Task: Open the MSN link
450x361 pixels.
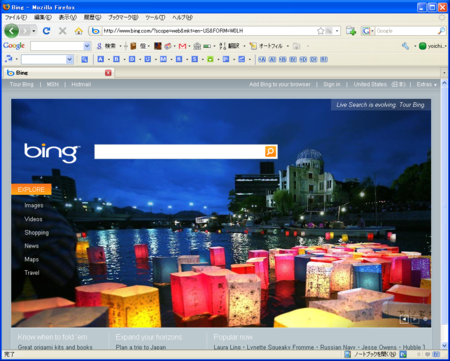Action: click(53, 84)
